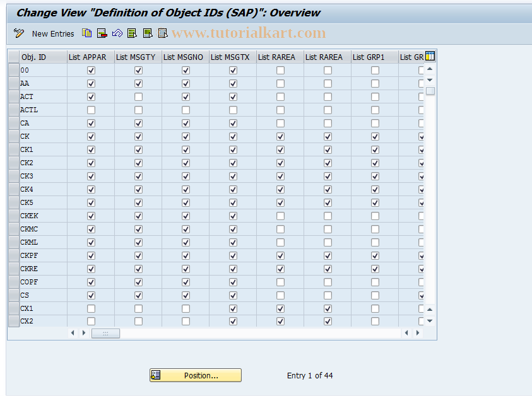Open the table column settings icon
Screen dimensions: 532x396
(430, 57)
